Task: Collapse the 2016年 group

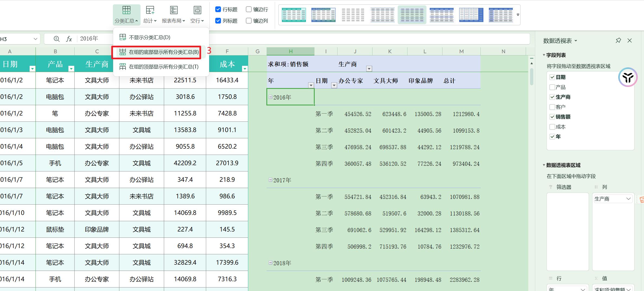Action: tap(270, 97)
